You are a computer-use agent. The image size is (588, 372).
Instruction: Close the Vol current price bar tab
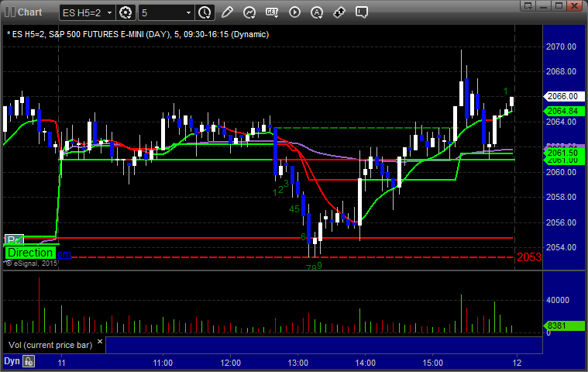(x=100, y=342)
